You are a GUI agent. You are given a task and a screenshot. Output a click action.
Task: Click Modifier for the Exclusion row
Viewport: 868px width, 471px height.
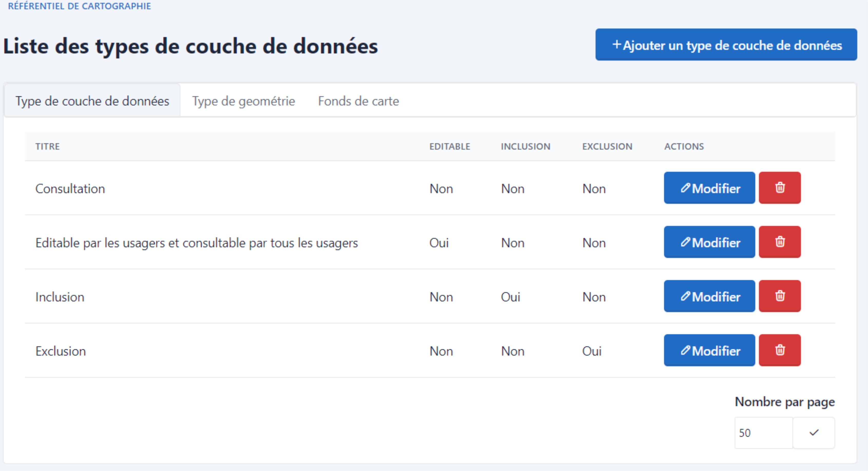pos(709,350)
